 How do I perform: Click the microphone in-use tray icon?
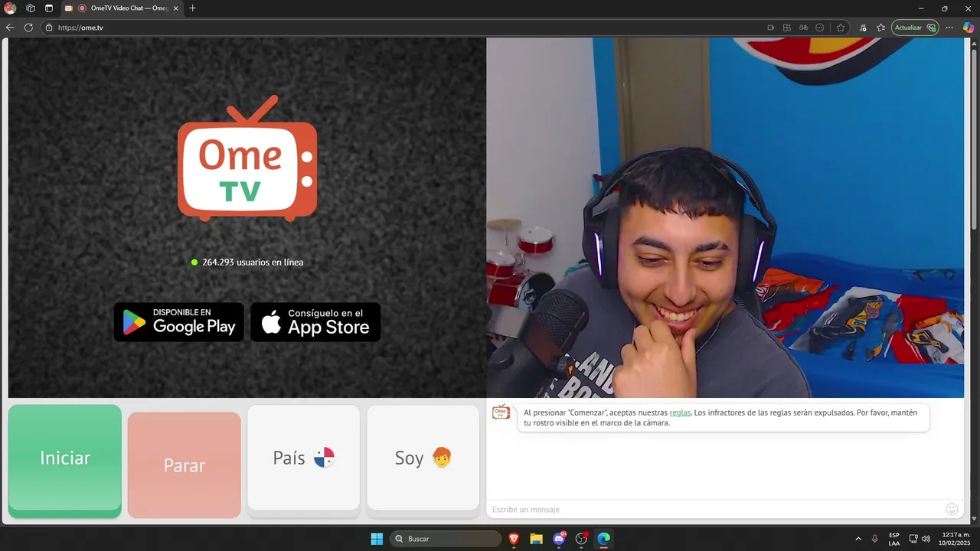875,539
